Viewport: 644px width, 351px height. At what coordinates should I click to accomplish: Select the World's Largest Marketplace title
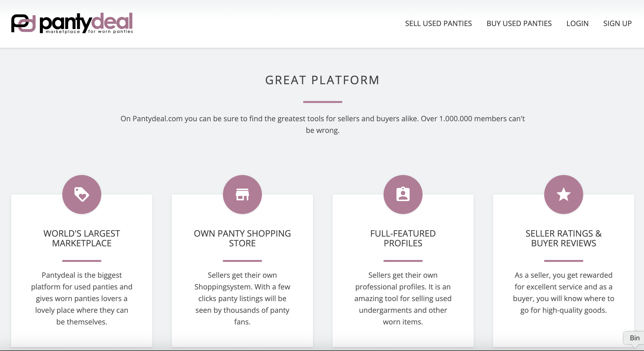point(82,238)
